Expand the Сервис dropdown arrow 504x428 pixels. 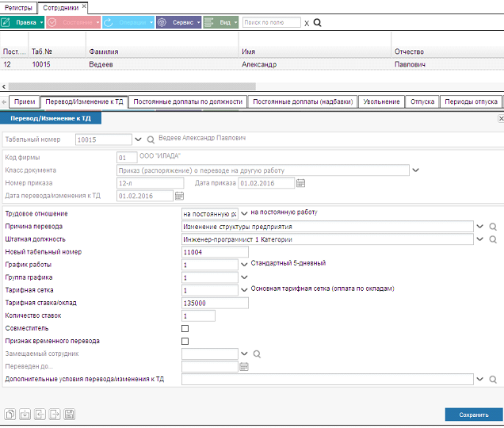pos(199,22)
